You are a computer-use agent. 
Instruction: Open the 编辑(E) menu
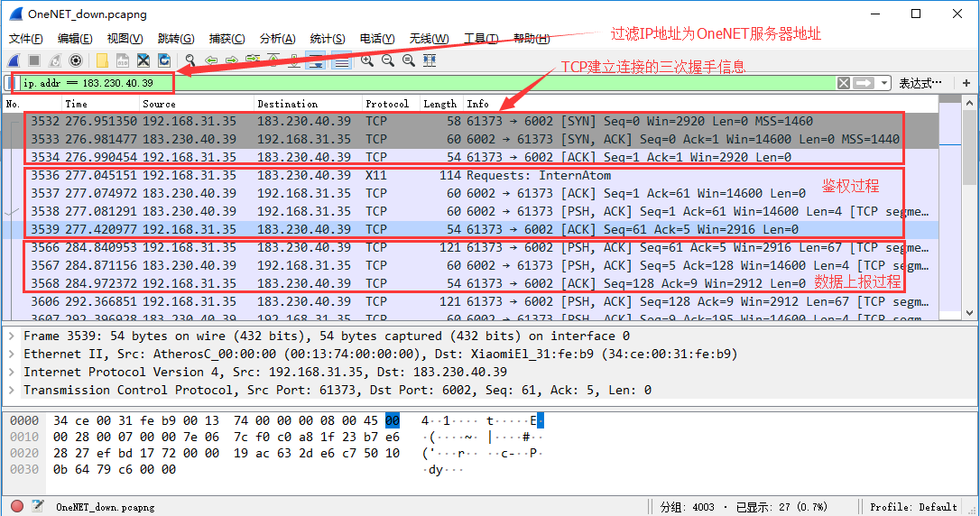74,39
